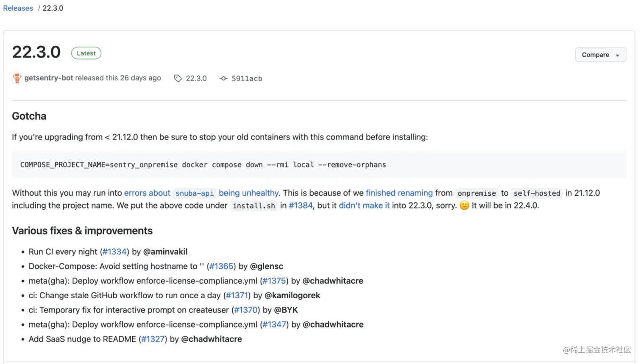
Task: Open pull request #1327
Action: (x=153, y=339)
